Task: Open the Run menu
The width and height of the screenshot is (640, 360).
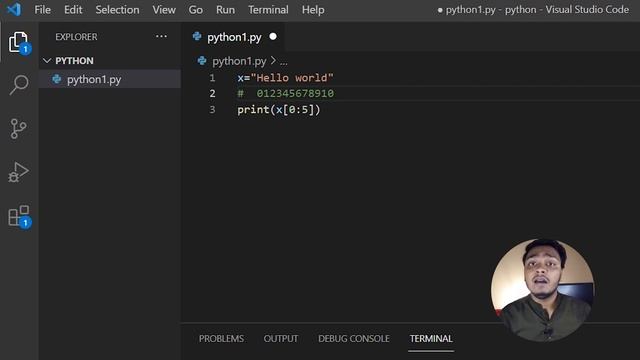Action: point(225,9)
